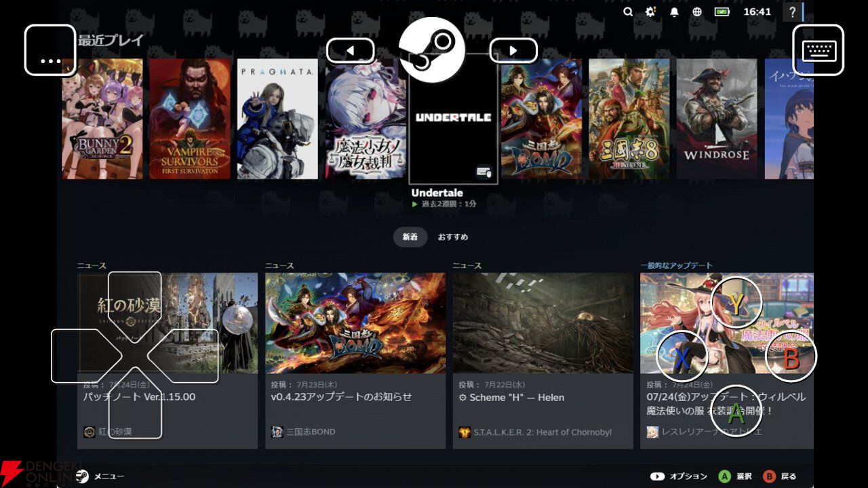Click the 一般的なアップデート category label

677,265
